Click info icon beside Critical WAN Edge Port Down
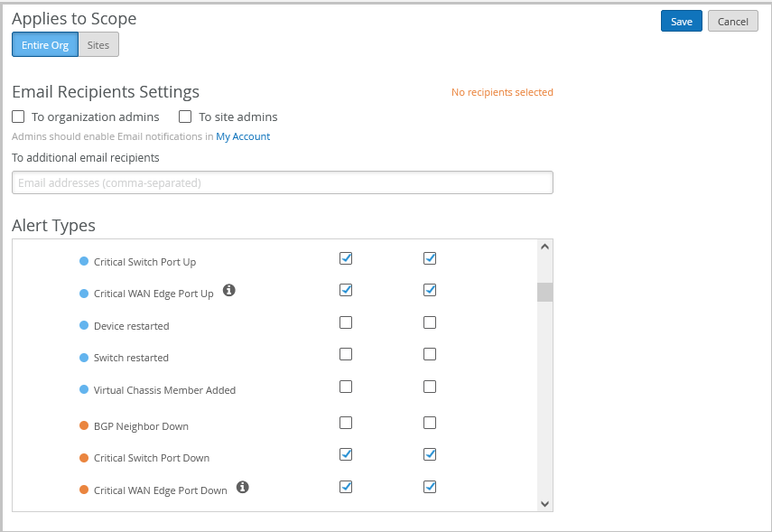Screen dimensions: 772x532 pyautogui.click(x=242, y=487)
